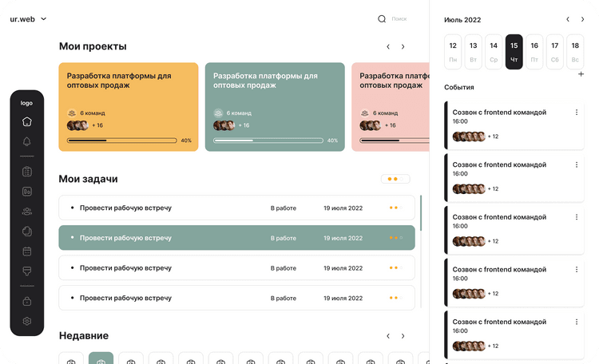Open the clipboard tasks icon in sidebar
The width and height of the screenshot is (599, 364).
click(26, 172)
